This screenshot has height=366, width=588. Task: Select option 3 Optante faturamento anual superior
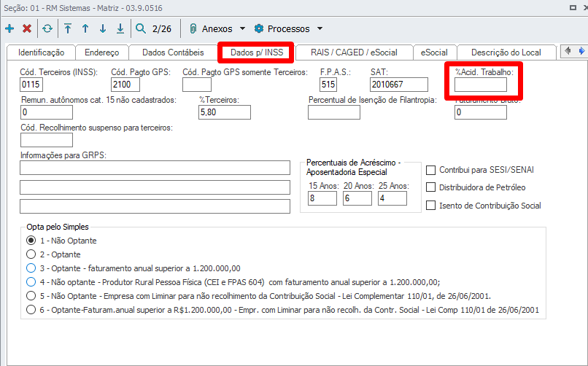click(x=31, y=268)
